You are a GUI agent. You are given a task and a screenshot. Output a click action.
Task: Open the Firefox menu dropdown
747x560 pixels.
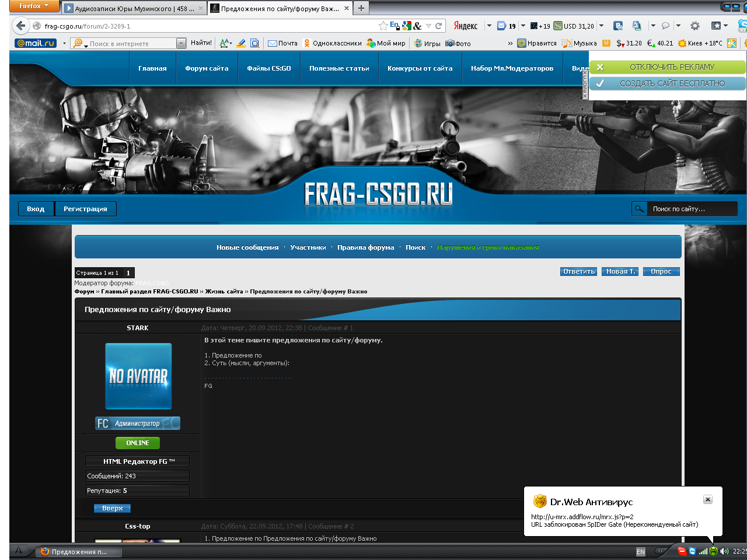[x=34, y=6]
